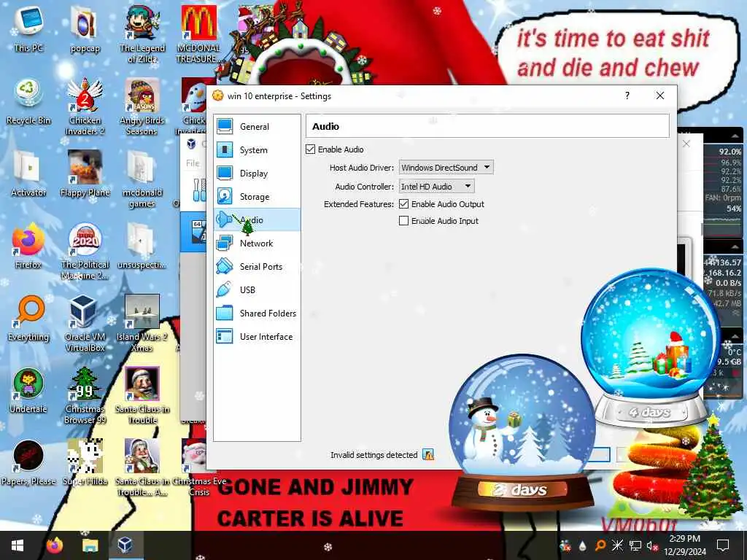Open the Audio Controller dropdown

[436, 187]
